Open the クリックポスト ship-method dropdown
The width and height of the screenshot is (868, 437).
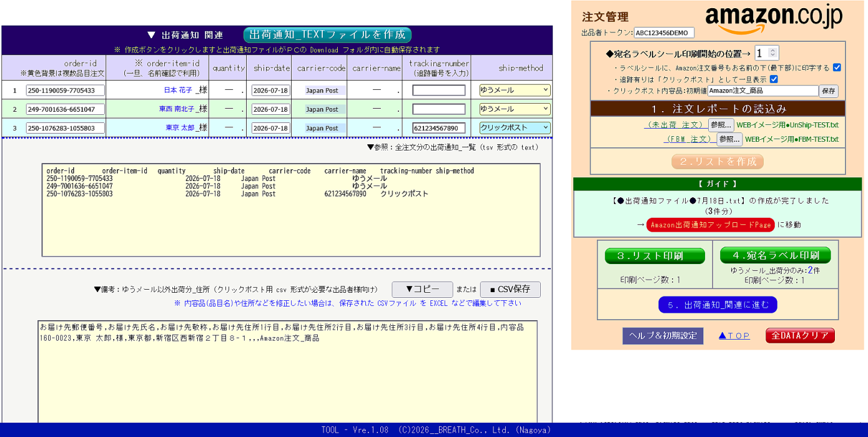click(x=515, y=127)
